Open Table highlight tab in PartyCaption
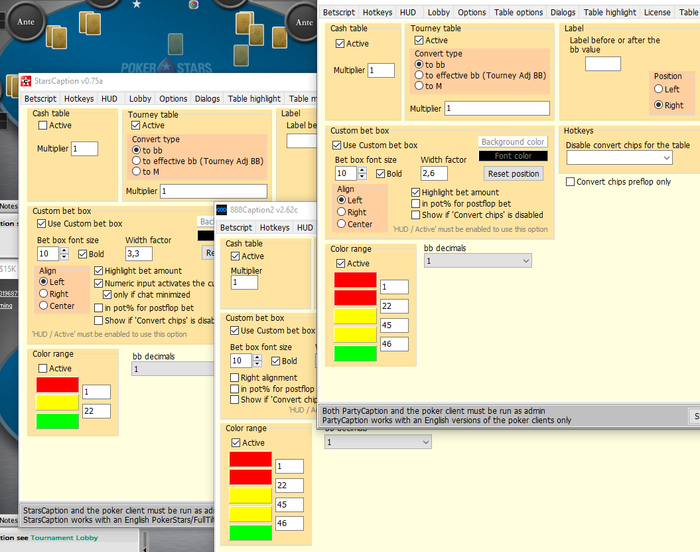The height and width of the screenshot is (552, 700). point(609,13)
